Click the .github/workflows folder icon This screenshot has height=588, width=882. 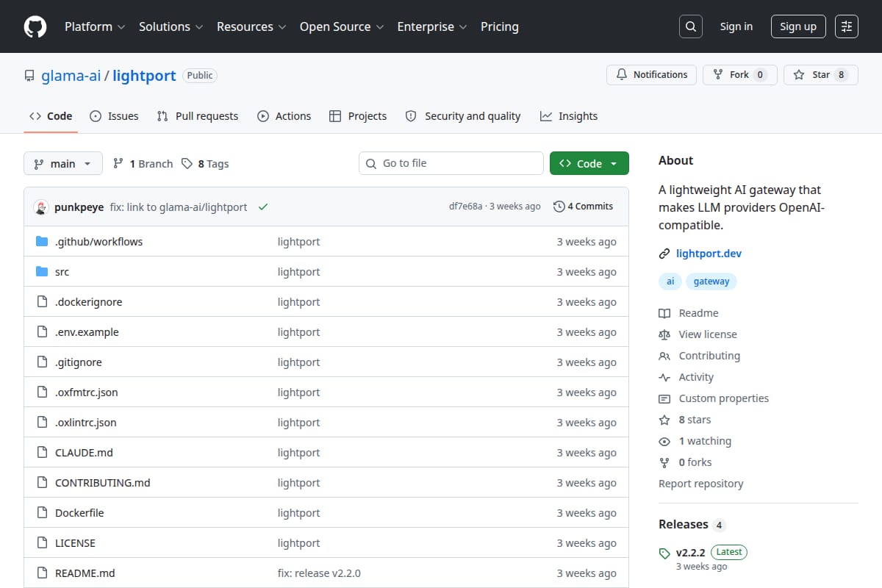[42, 242]
